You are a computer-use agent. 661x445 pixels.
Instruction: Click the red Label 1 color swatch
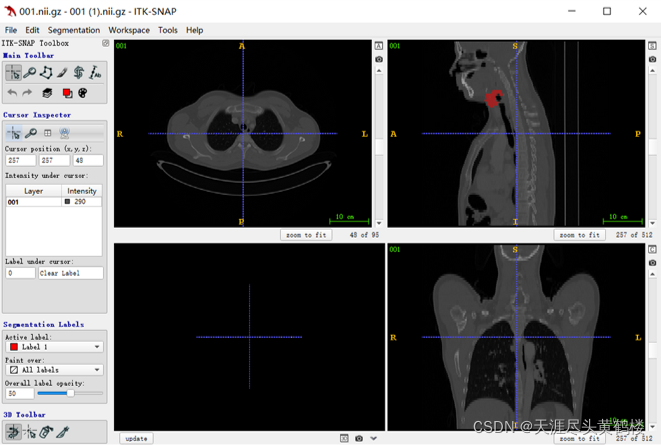pyautogui.click(x=14, y=347)
